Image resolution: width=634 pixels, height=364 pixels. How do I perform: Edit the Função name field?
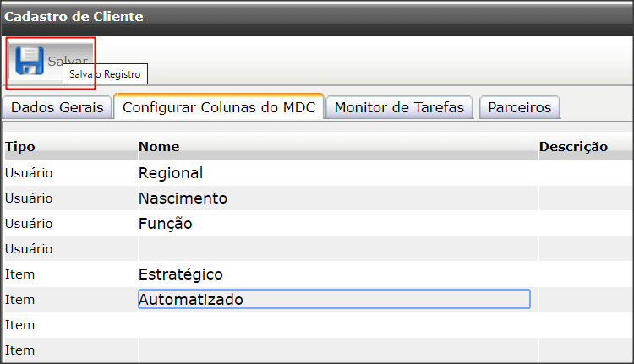pyautogui.click(x=334, y=224)
